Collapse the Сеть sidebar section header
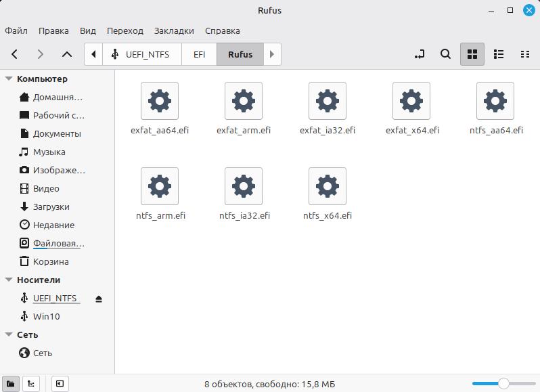The height and width of the screenshot is (392, 540). [9, 334]
